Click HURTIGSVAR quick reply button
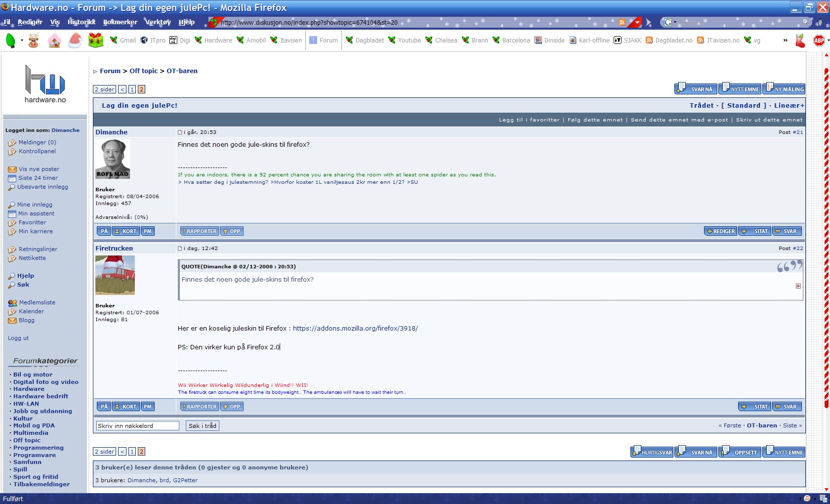The height and width of the screenshot is (504, 830). (652, 452)
